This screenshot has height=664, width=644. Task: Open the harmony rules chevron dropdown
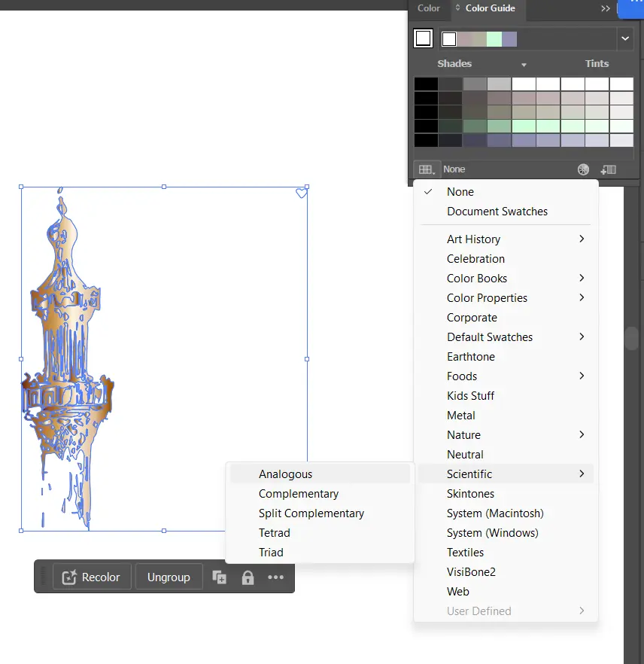(x=625, y=38)
